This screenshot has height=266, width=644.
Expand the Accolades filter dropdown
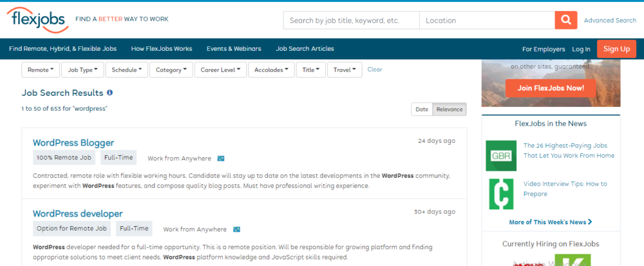pyautogui.click(x=271, y=70)
